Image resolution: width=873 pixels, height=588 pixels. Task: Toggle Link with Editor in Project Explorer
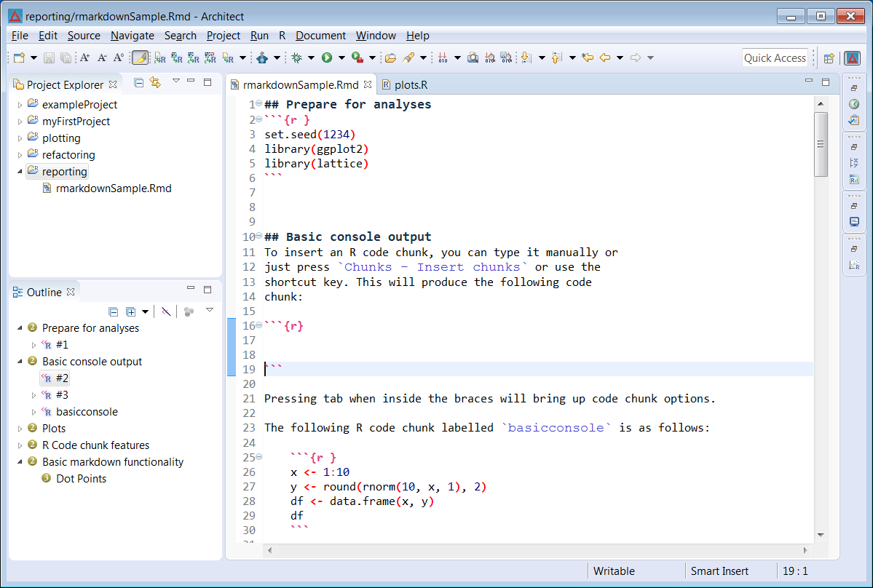click(x=155, y=83)
